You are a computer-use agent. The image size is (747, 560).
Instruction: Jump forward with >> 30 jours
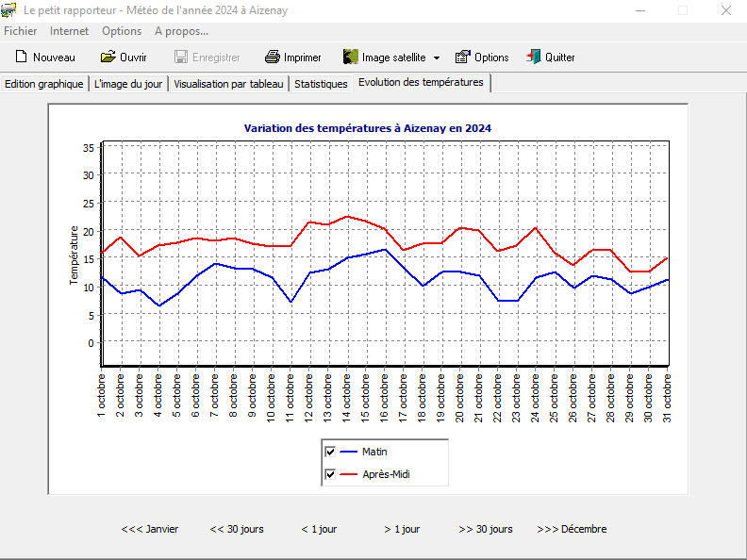click(x=486, y=529)
